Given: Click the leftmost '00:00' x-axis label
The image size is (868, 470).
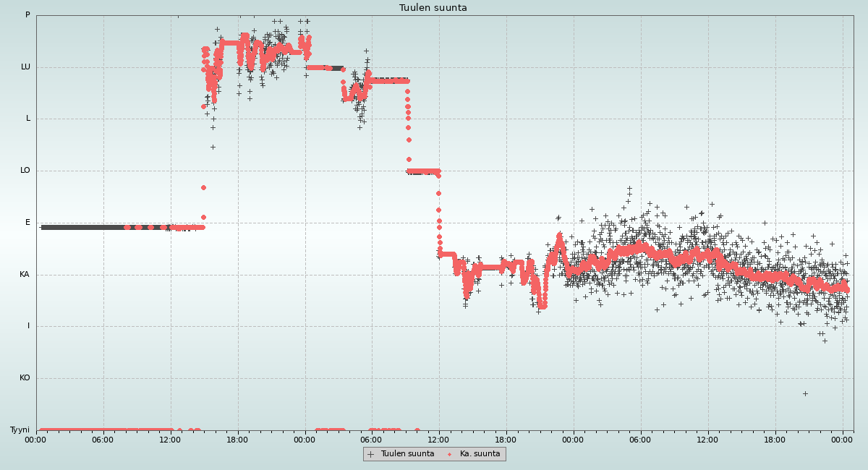Looking at the screenshot, I should pyautogui.click(x=36, y=440).
